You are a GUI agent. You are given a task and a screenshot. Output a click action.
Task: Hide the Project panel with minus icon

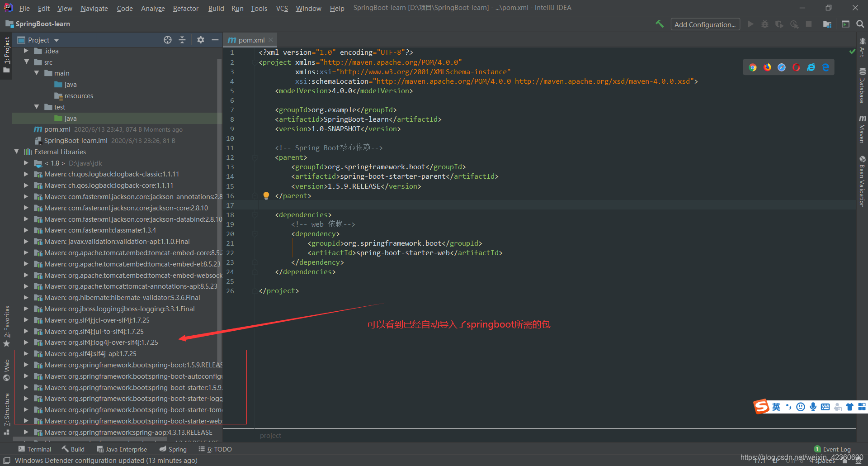coord(215,40)
